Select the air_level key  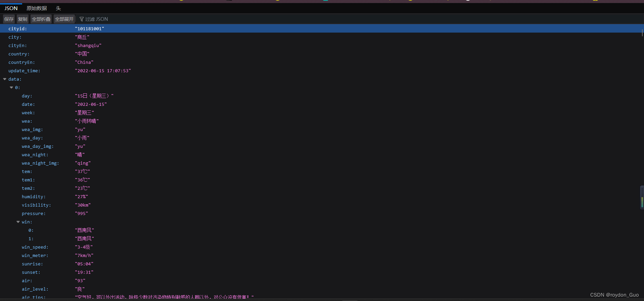[x=35, y=289]
